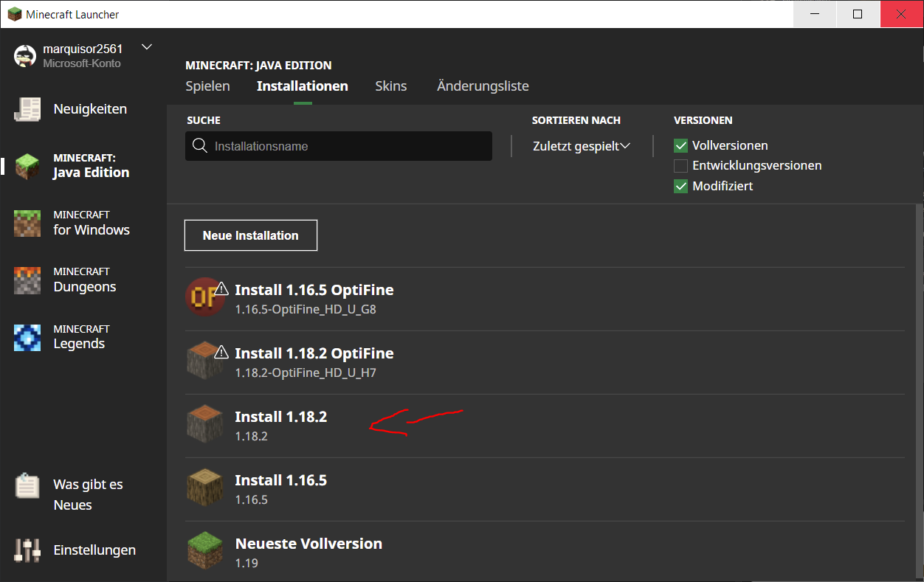
Task: Click the Neue Installation button
Action: coord(251,235)
